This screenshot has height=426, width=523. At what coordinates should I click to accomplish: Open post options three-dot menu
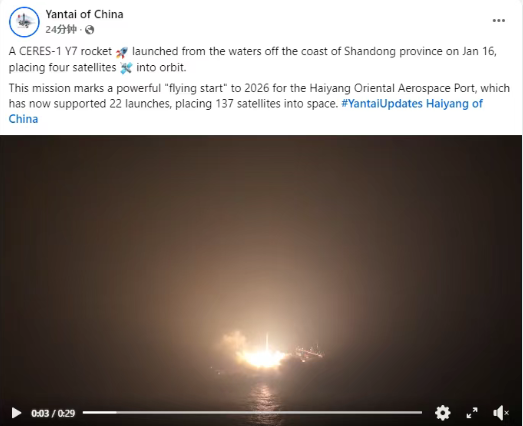pyautogui.click(x=499, y=21)
